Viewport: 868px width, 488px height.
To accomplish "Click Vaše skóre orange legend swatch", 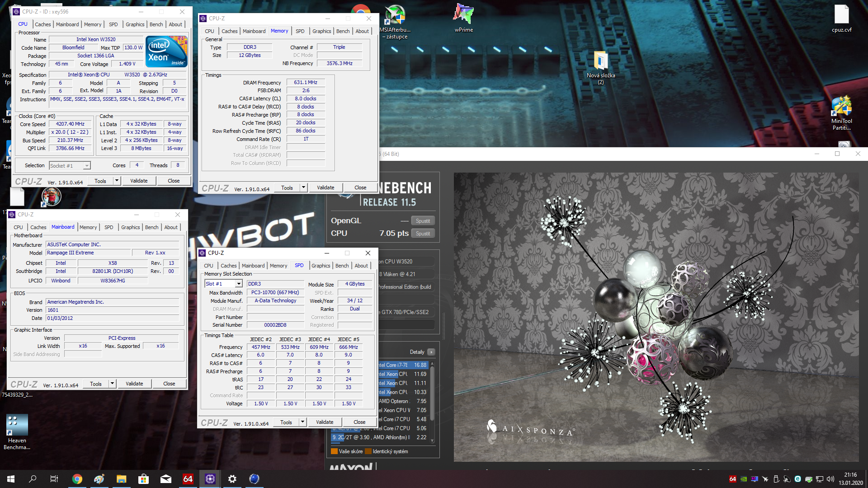I will pyautogui.click(x=334, y=451).
